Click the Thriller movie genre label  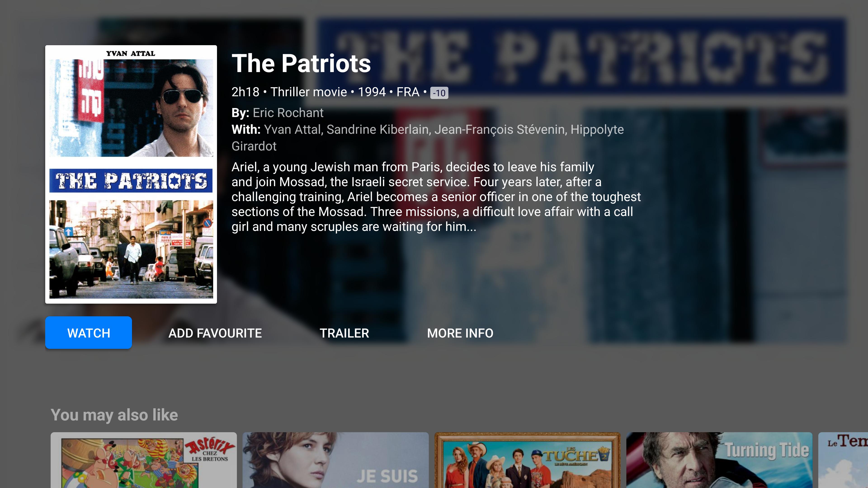tap(309, 92)
